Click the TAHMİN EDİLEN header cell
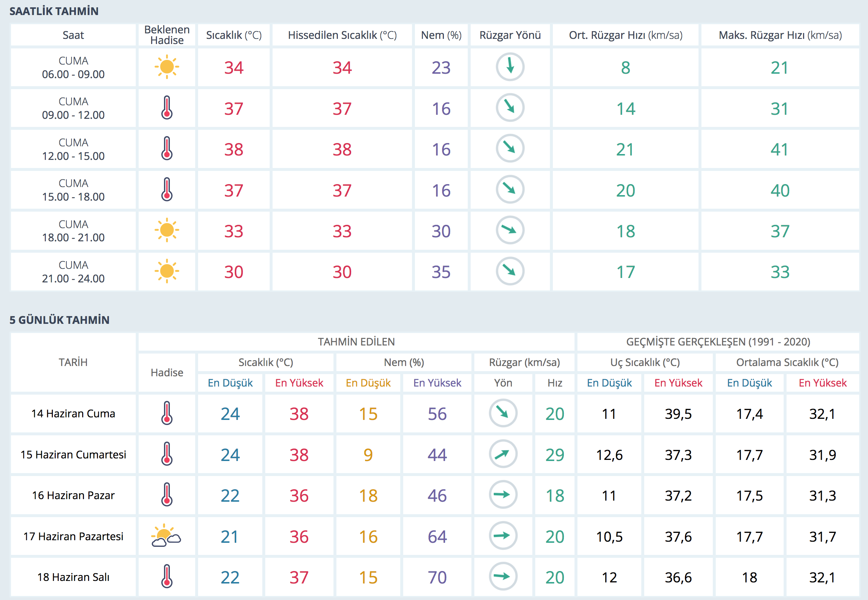Screen dimensions: 868x600 click(x=356, y=342)
